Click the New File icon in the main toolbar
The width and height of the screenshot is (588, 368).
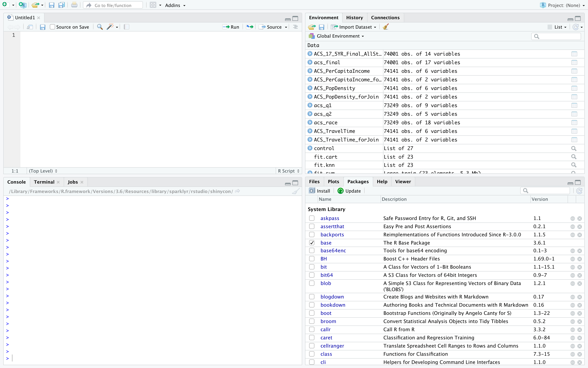(x=5, y=5)
